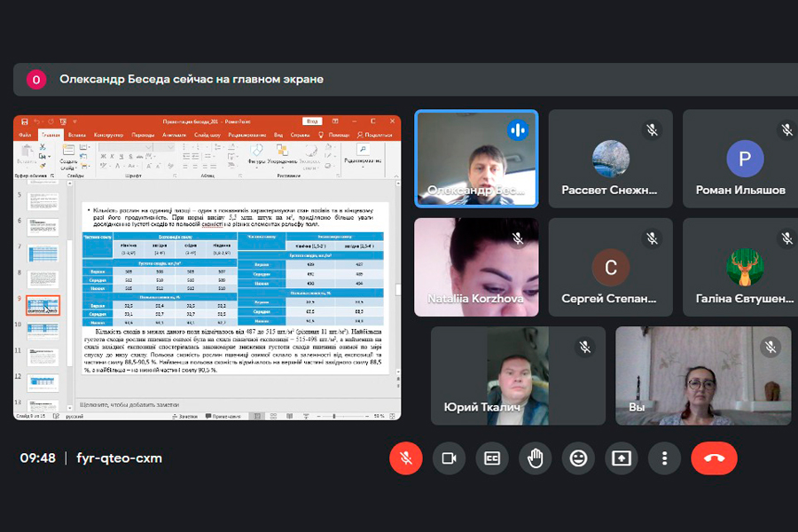Toggle Italic К formatting in the ribbon

[112, 157]
